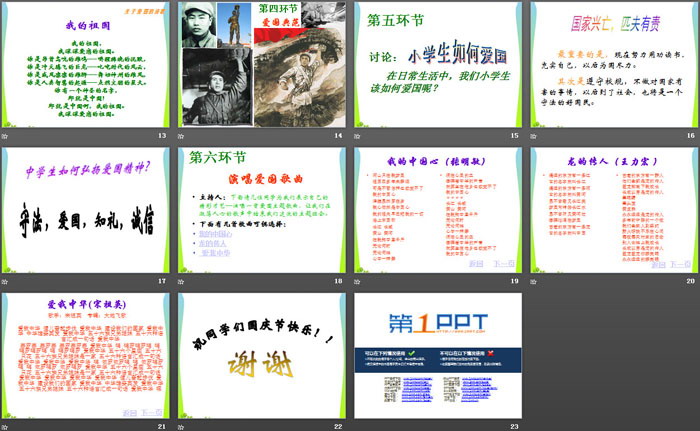This screenshot has width=700, height=431.
Task: Select slide 17 thumbnail 守法,爱国,知礼,诚信
Action: pyautogui.click(x=85, y=210)
